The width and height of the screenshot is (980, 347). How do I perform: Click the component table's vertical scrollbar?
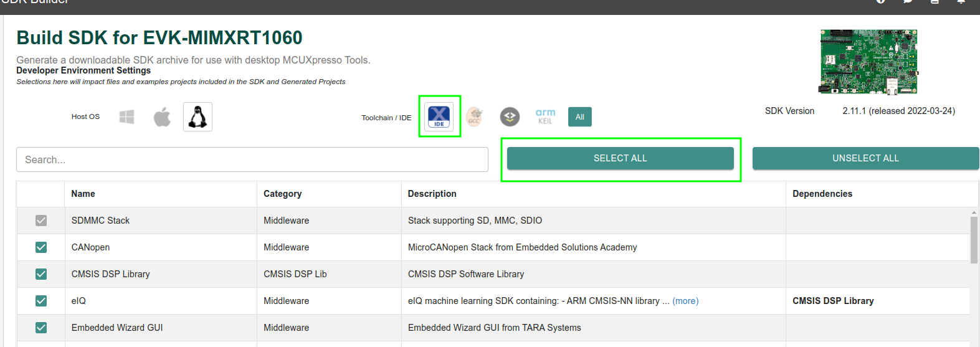974,240
